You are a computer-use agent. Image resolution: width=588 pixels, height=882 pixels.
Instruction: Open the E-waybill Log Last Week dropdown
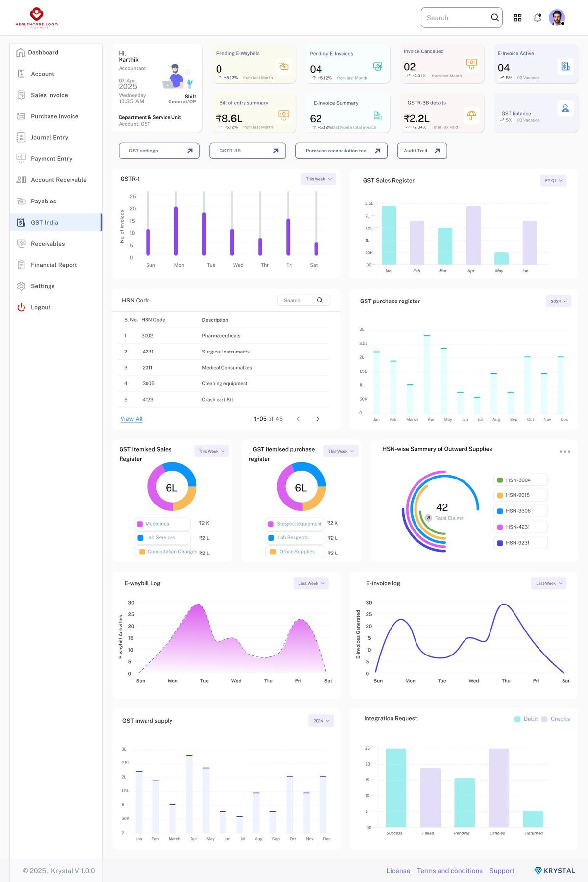point(311,583)
